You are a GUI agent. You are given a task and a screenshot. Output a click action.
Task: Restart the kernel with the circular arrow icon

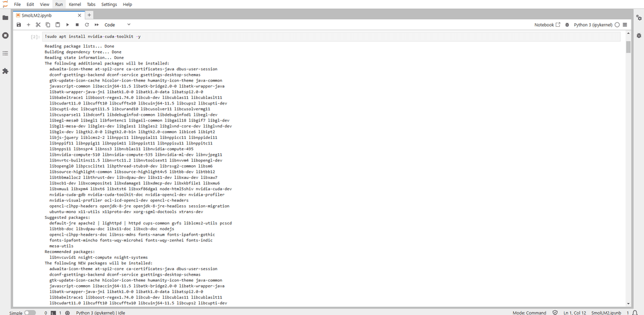87,25
